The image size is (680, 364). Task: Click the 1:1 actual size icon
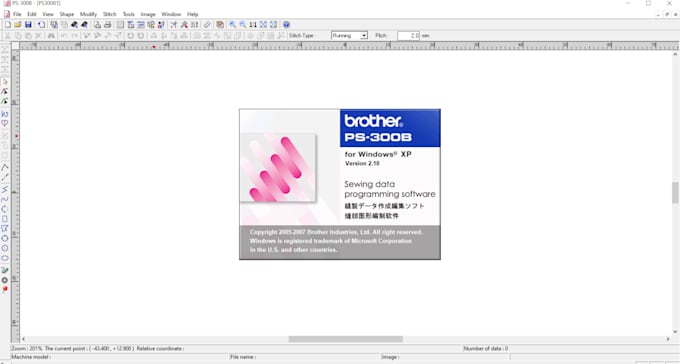coord(253,25)
